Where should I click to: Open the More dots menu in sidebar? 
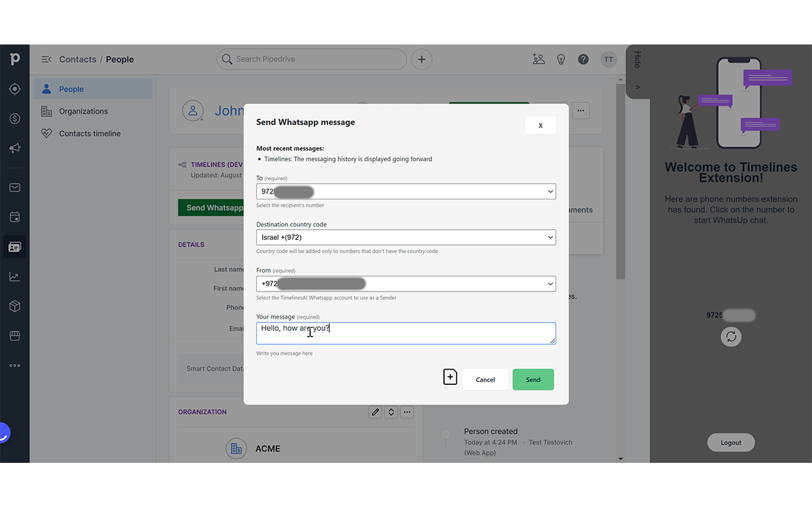(15, 365)
